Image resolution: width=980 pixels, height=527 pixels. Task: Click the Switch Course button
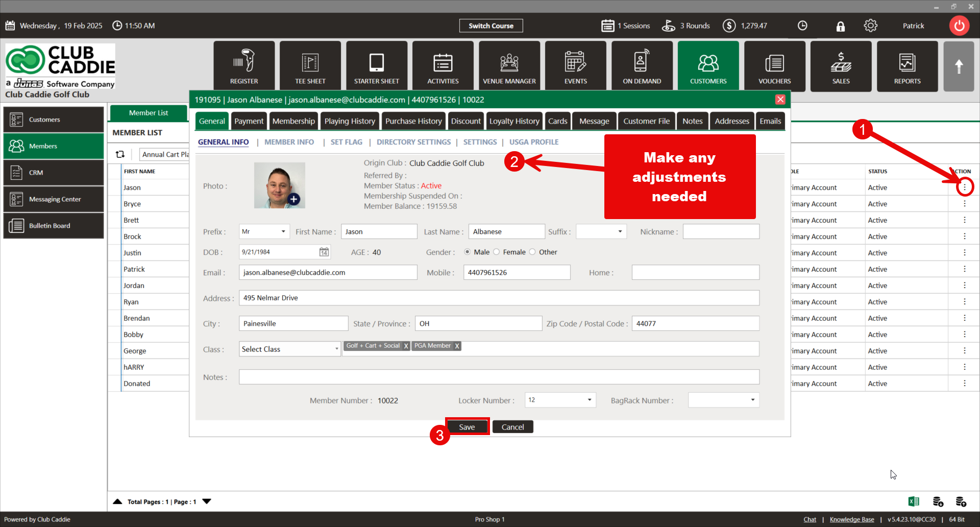point(491,26)
